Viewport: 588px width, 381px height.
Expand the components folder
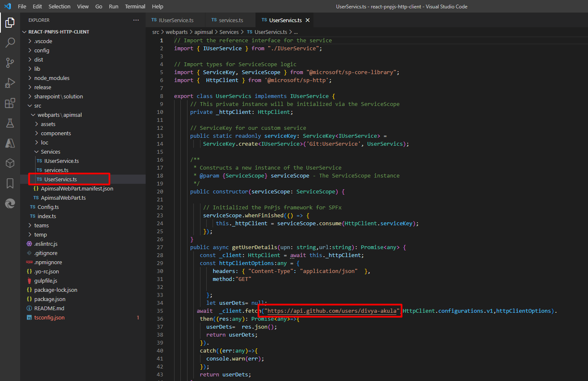(83, 133)
